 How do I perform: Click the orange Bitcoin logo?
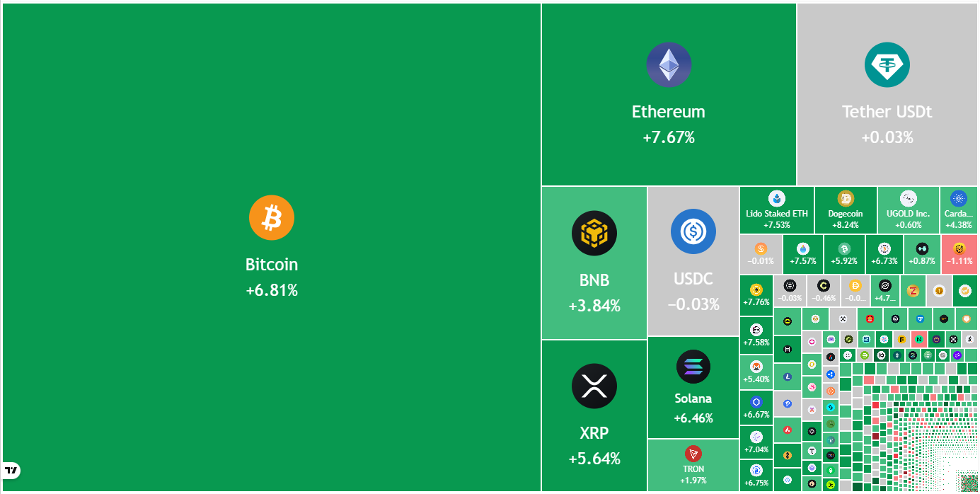coord(271,218)
